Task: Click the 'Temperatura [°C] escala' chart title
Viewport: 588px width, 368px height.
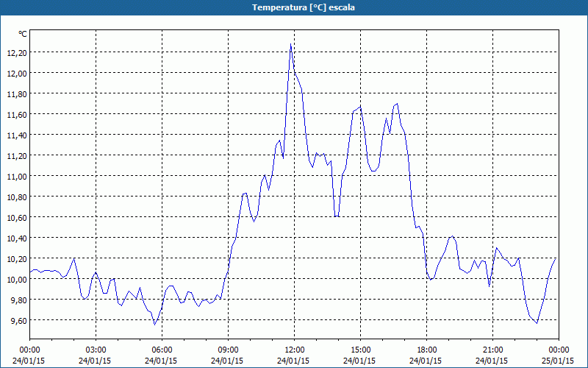Action: point(303,7)
